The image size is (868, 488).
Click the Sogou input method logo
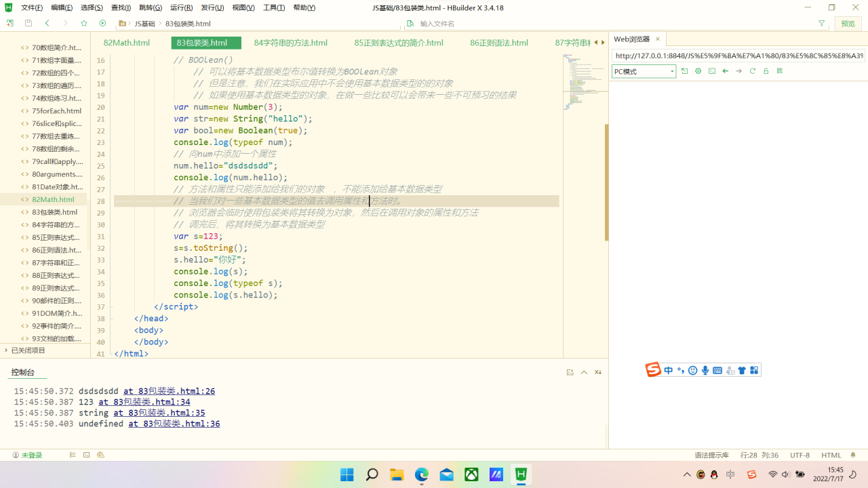click(653, 370)
